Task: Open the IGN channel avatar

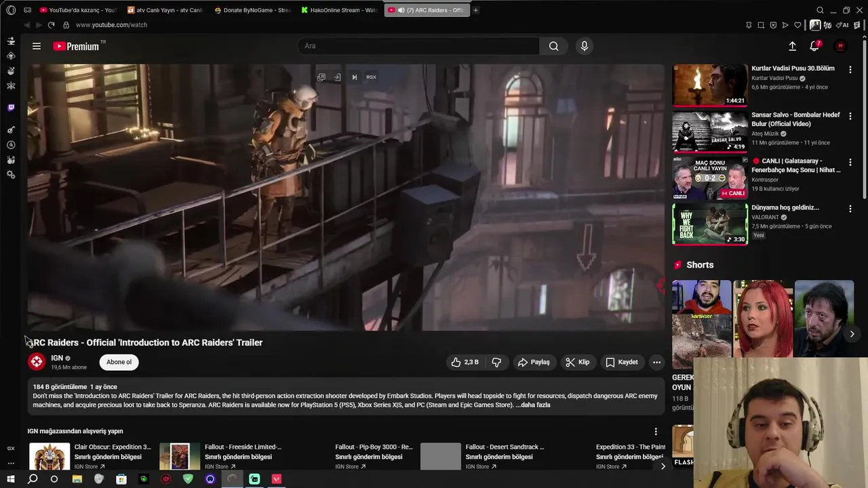Action: tap(37, 362)
